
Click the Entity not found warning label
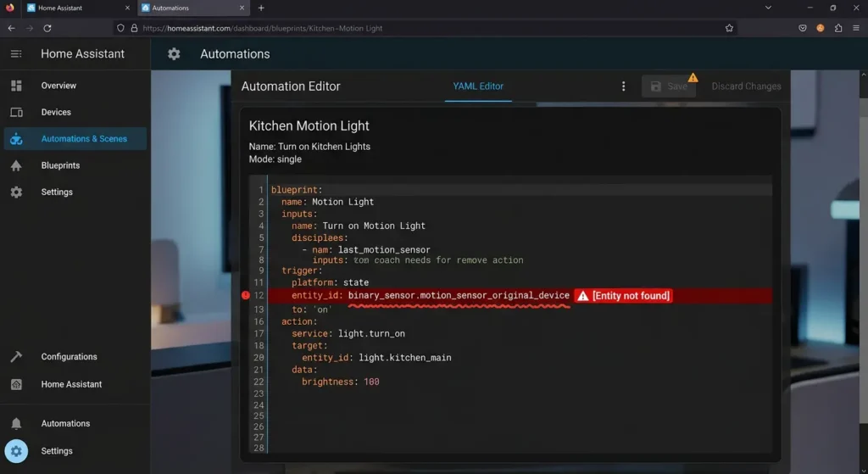[623, 296]
